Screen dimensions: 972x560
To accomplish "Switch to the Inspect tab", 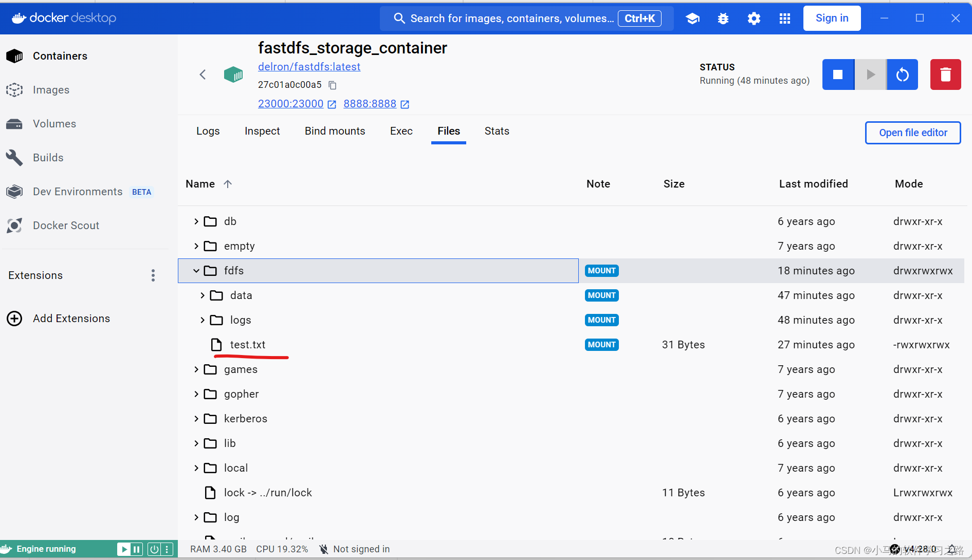I will click(x=262, y=131).
